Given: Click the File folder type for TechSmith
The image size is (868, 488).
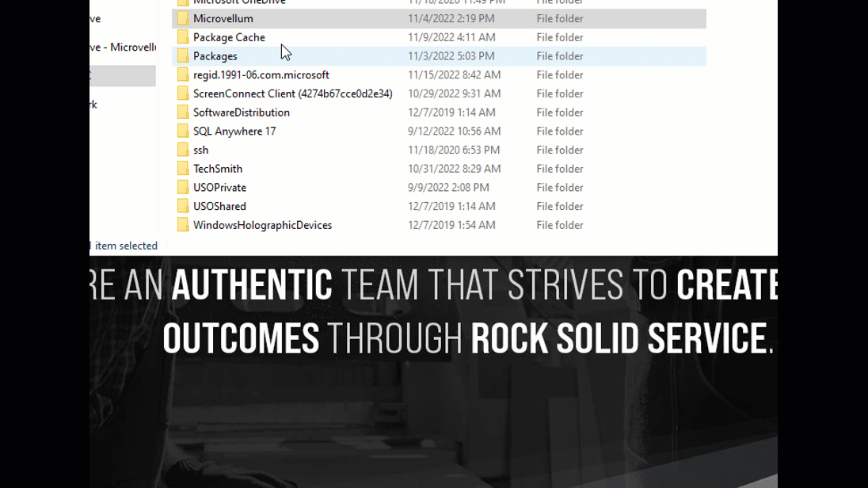Looking at the screenshot, I should (x=559, y=169).
